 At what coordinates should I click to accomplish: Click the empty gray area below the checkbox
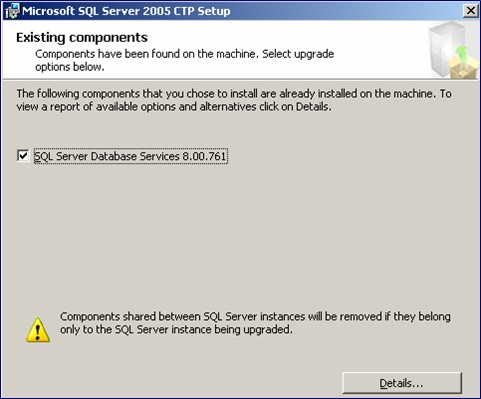240,233
